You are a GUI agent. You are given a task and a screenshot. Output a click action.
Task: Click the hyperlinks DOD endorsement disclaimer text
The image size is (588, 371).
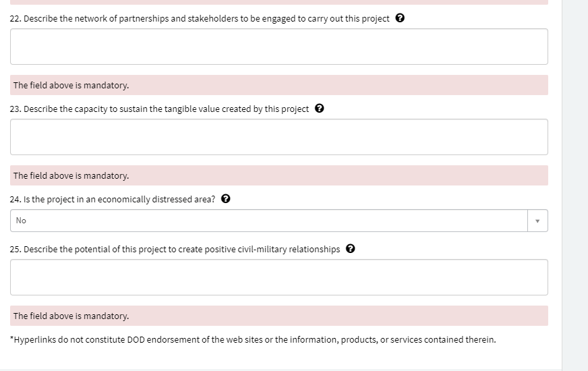click(253, 339)
